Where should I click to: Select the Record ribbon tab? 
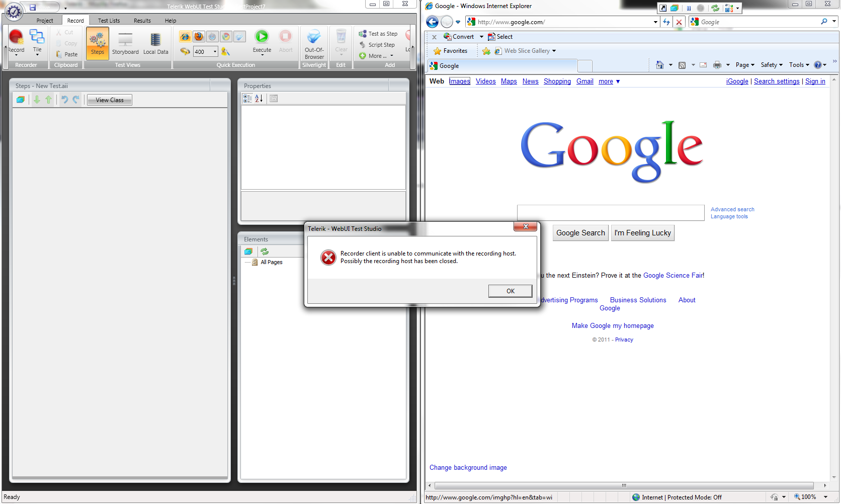(x=75, y=21)
